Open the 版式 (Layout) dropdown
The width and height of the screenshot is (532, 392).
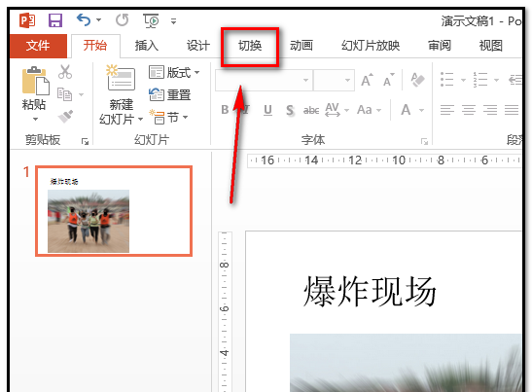[174, 72]
